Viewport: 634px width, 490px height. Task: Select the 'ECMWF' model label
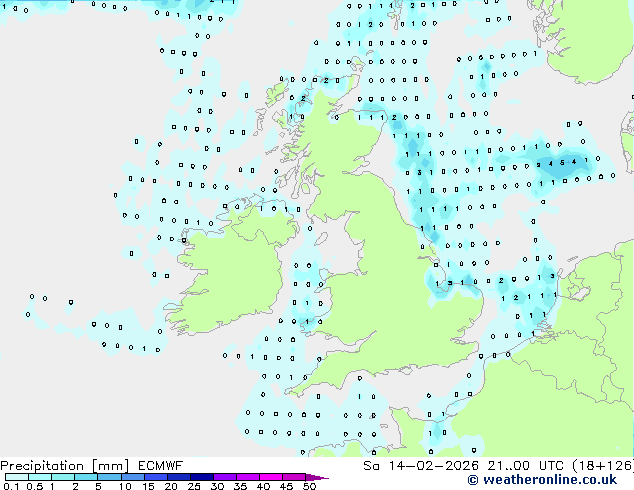161,466
